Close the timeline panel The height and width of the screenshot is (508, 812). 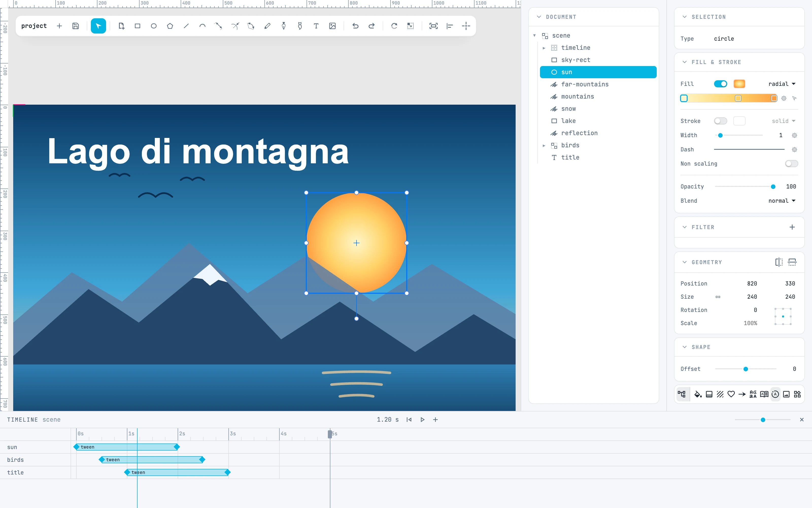click(802, 420)
